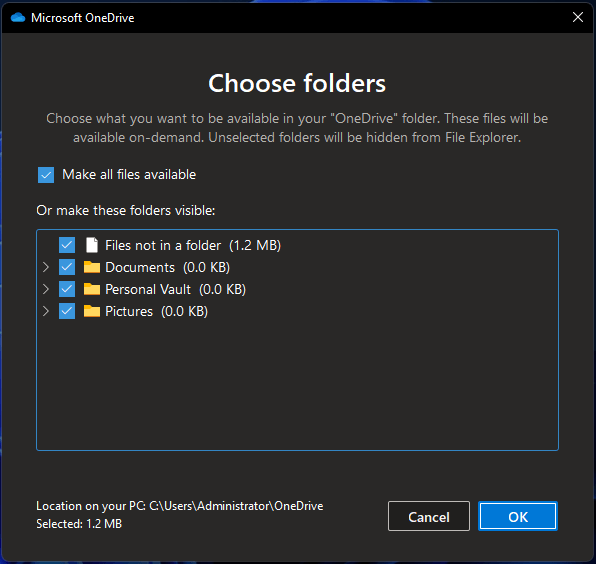Select the 'Documents (0.0 KB)' label
The width and height of the screenshot is (596, 564).
point(168,267)
